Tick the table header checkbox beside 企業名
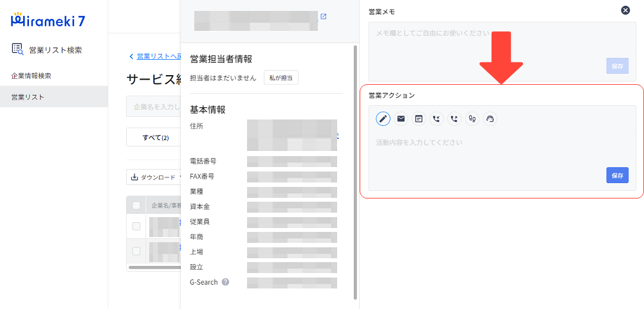The width and height of the screenshot is (644, 309). [x=136, y=205]
